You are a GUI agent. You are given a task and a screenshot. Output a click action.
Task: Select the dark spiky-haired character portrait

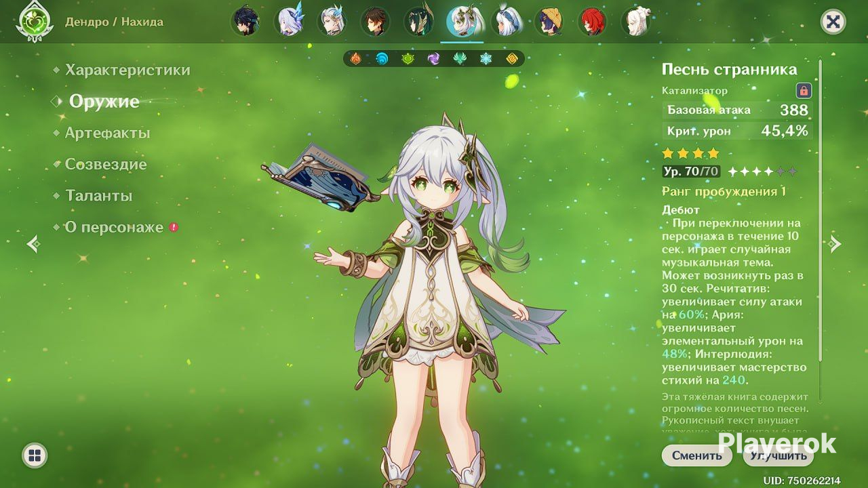click(245, 22)
